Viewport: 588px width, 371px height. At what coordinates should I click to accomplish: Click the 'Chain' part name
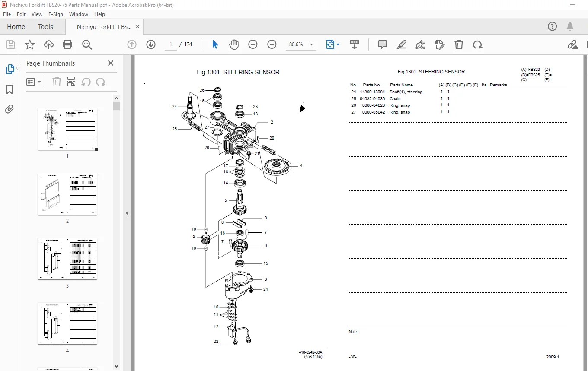point(395,99)
